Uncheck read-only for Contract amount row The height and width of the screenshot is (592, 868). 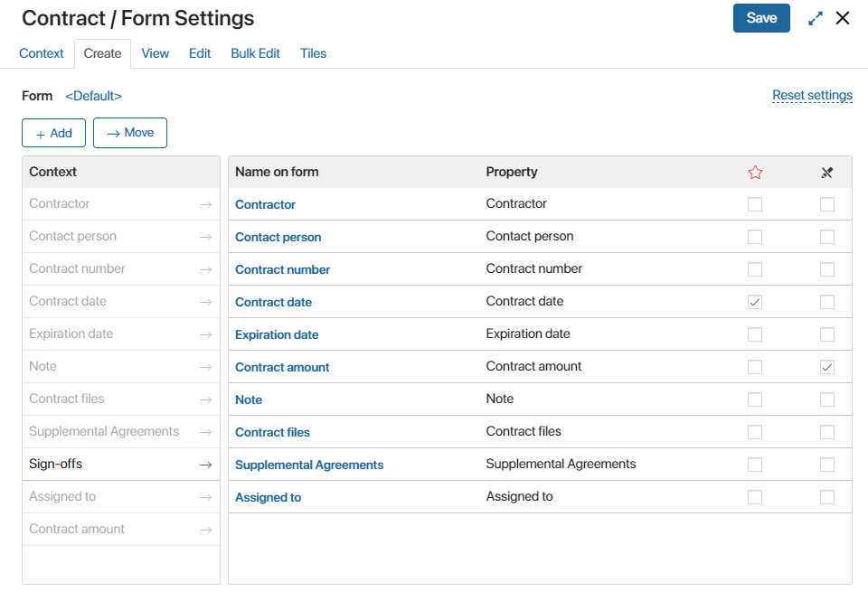827,367
